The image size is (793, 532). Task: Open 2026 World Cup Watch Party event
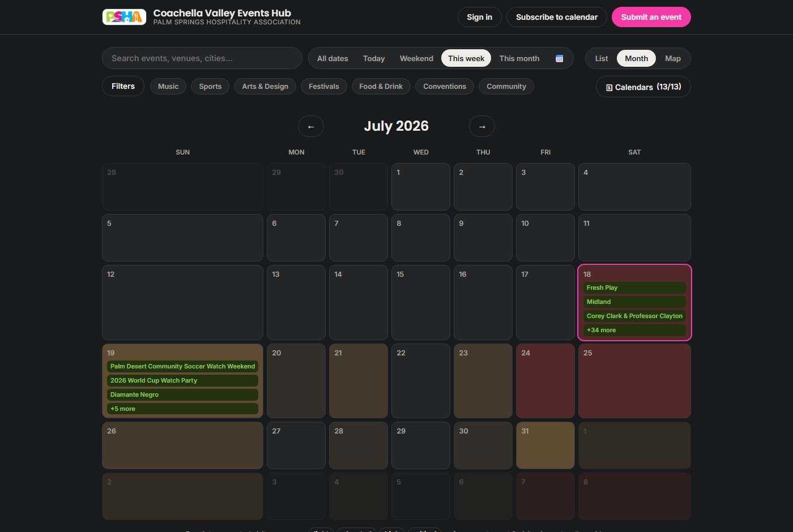click(182, 381)
